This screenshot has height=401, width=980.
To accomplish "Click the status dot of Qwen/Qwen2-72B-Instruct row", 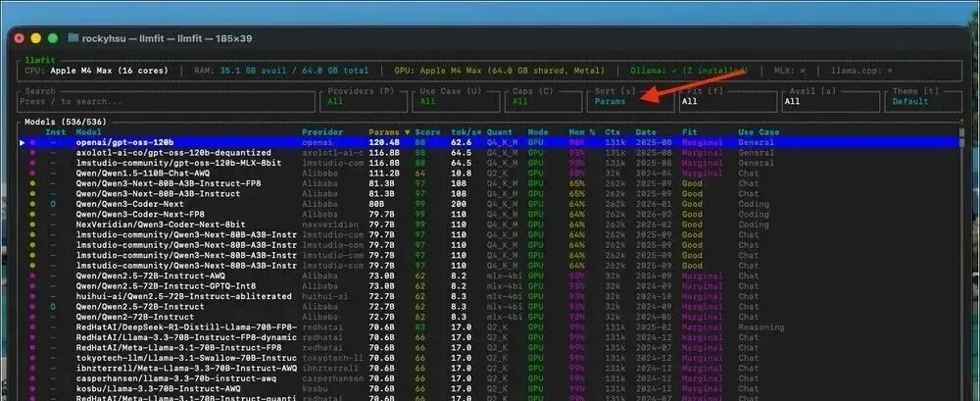I will point(32,317).
